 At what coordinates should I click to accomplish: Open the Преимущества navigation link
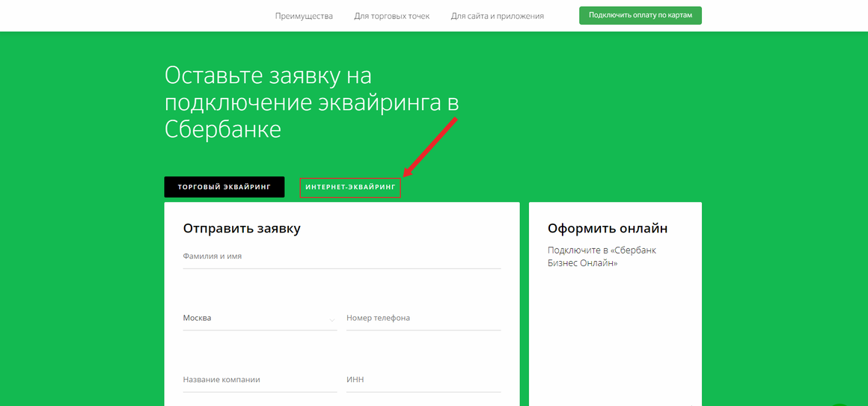tap(304, 16)
